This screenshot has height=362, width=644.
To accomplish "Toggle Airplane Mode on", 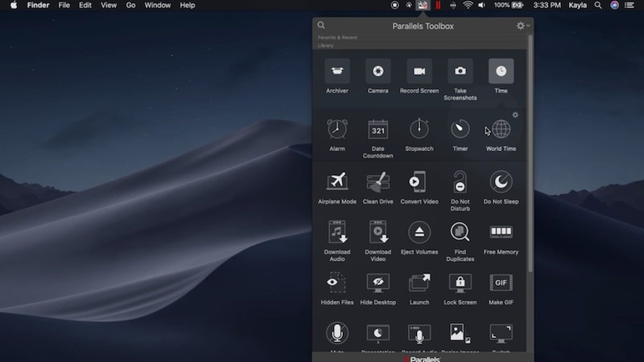I will coord(337,183).
